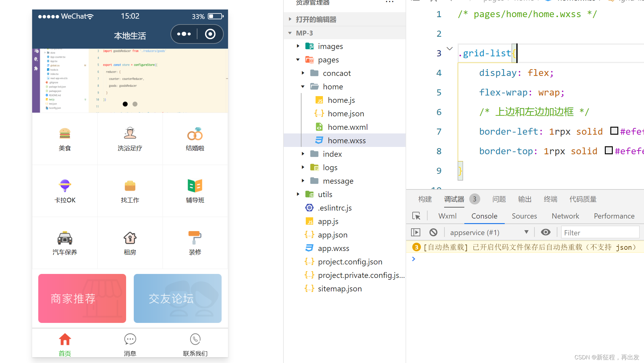The width and height of the screenshot is (644, 363).
Task: Clear console with the ban icon
Action: [433, 232]
